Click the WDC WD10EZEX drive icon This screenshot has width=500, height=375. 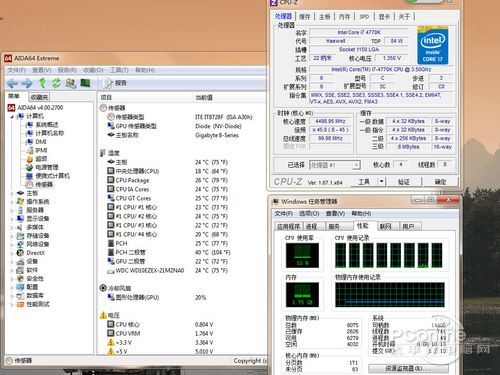click(111, 271)
